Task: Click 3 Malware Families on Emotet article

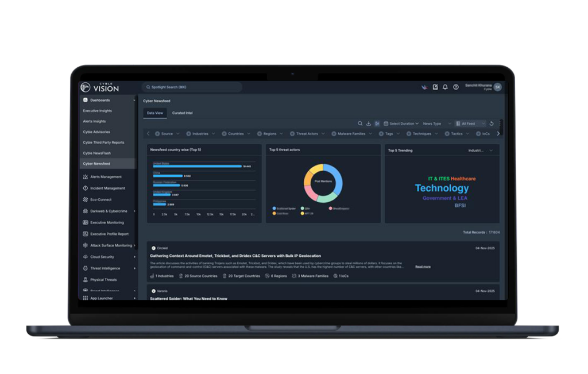Action: point(310,276)
